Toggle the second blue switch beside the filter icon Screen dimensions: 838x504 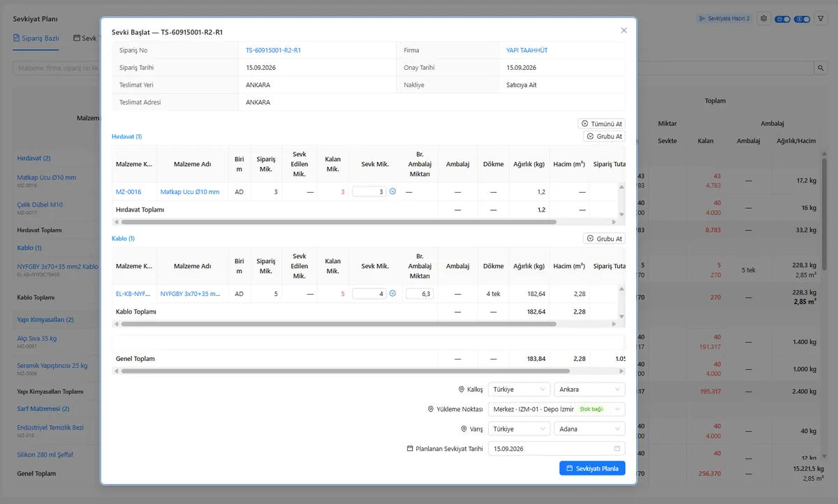click(802, 19)
